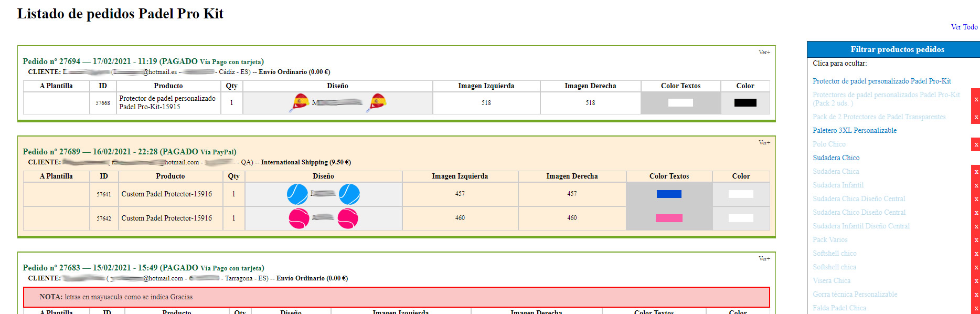This screenshot has width=980, height=314.
Task: Click black color swatch for item 57668
Action: pyautogui.click(x=745, y=103)
